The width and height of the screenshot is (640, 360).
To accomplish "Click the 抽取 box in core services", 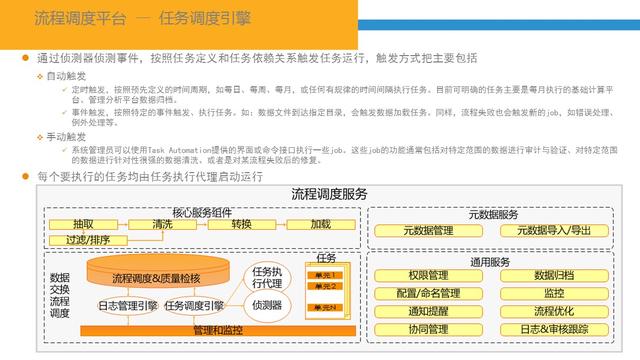I will (83, 224).
